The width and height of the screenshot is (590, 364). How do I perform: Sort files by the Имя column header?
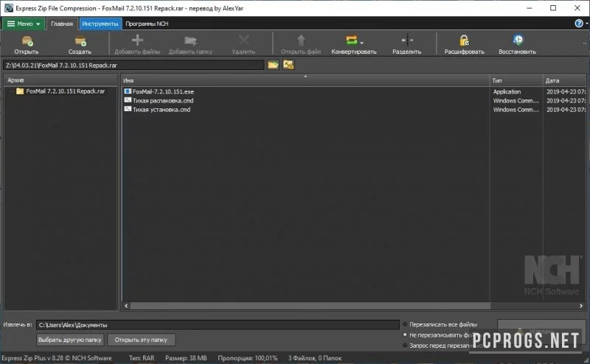click(305, 80)
